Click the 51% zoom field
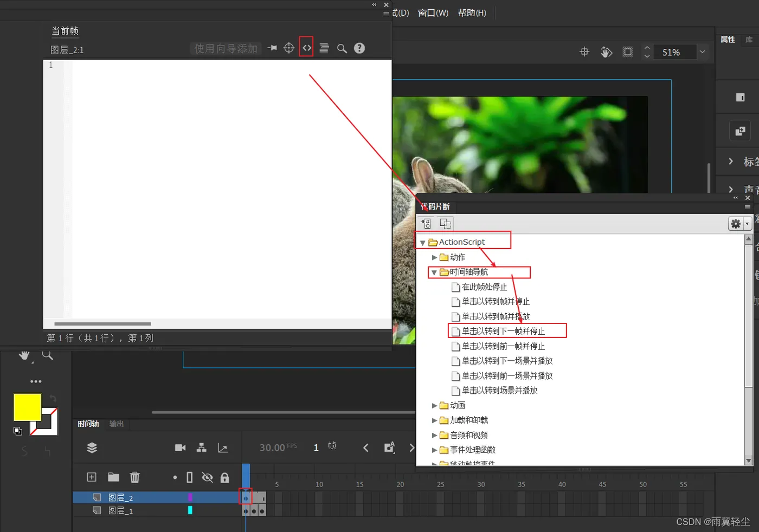 pyautogui.click(x=674, y=53)
